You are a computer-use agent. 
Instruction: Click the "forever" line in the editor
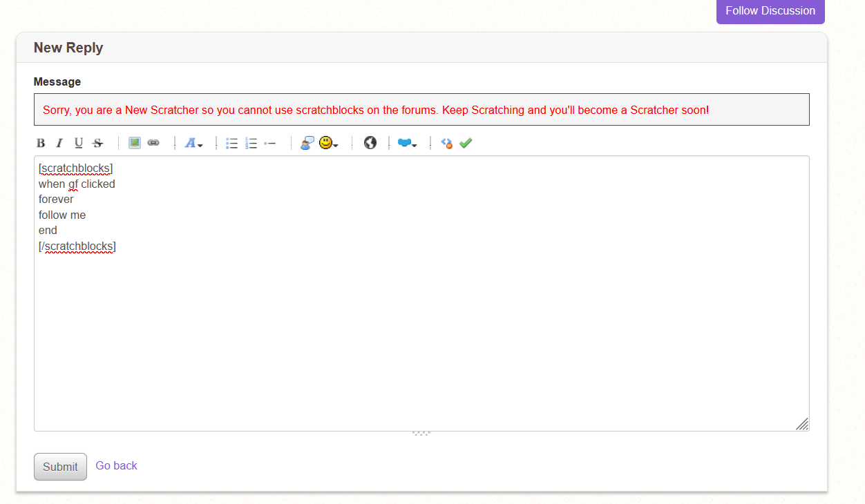(x=56, y=199)
